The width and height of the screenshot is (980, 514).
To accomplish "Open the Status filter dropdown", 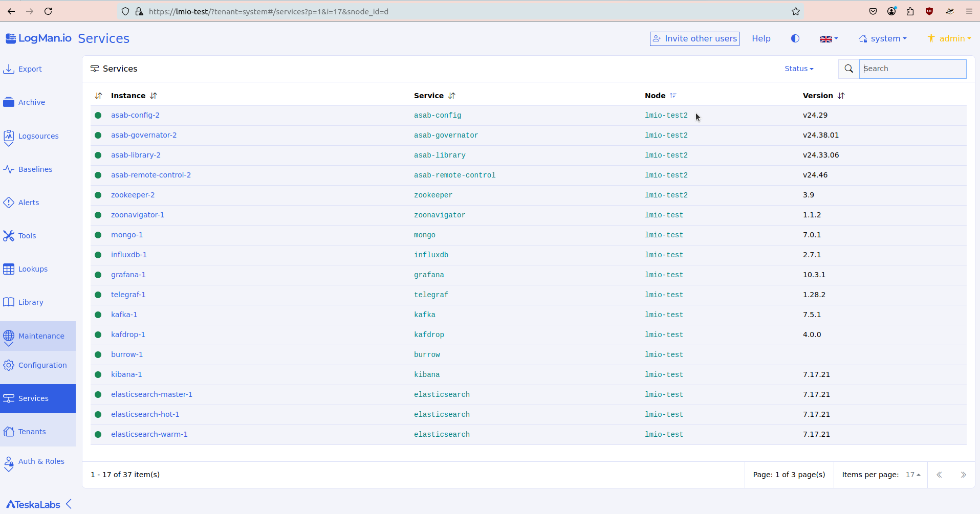I will click(x=798, y=69).
